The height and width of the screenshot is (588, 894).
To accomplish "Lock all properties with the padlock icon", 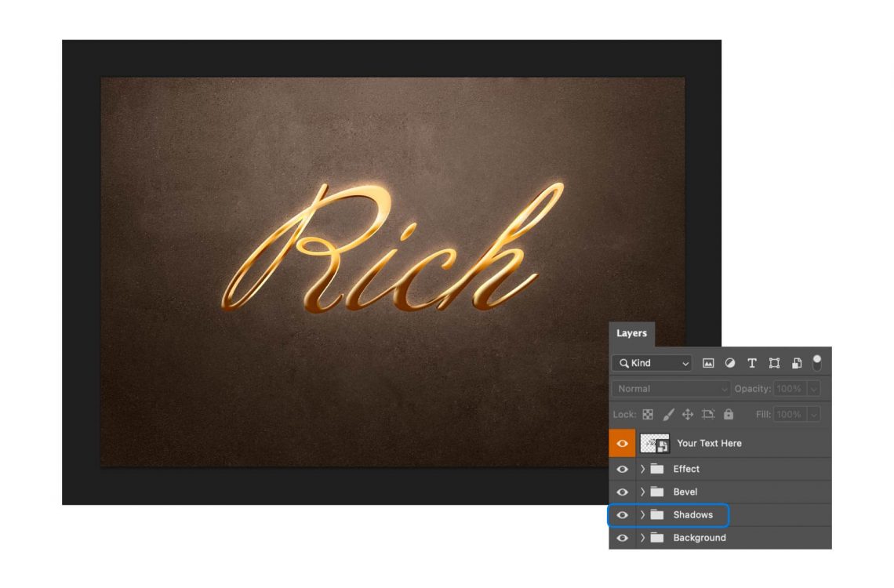I will click(728, 415).
